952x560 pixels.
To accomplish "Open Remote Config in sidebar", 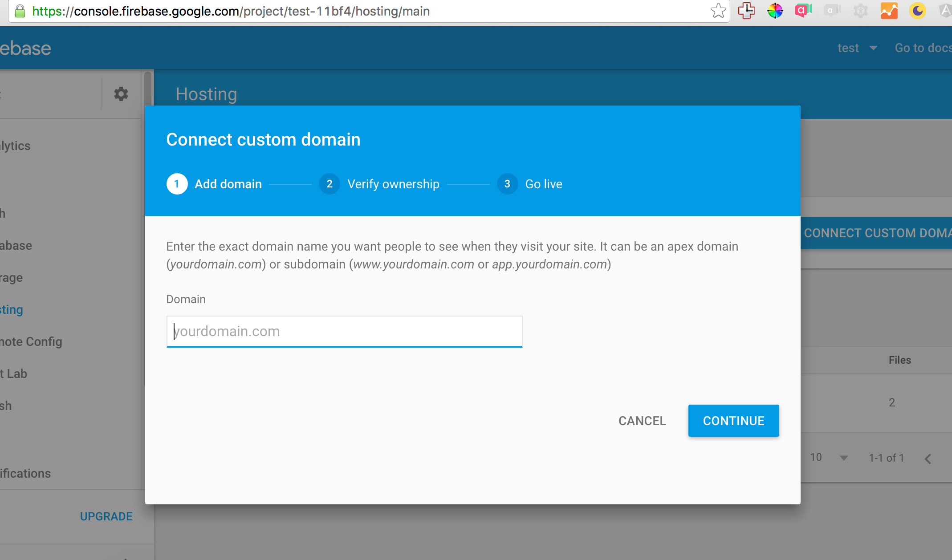I will 31,341.
